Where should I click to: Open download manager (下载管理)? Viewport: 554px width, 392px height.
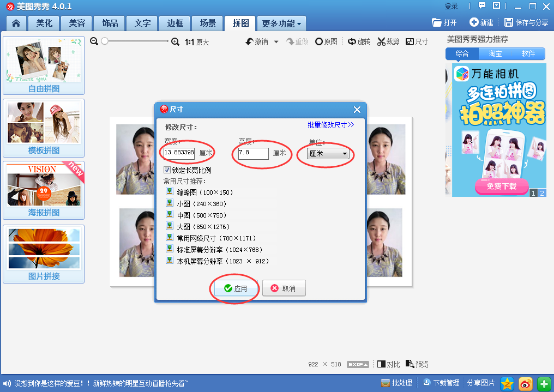tap(441, 383)
